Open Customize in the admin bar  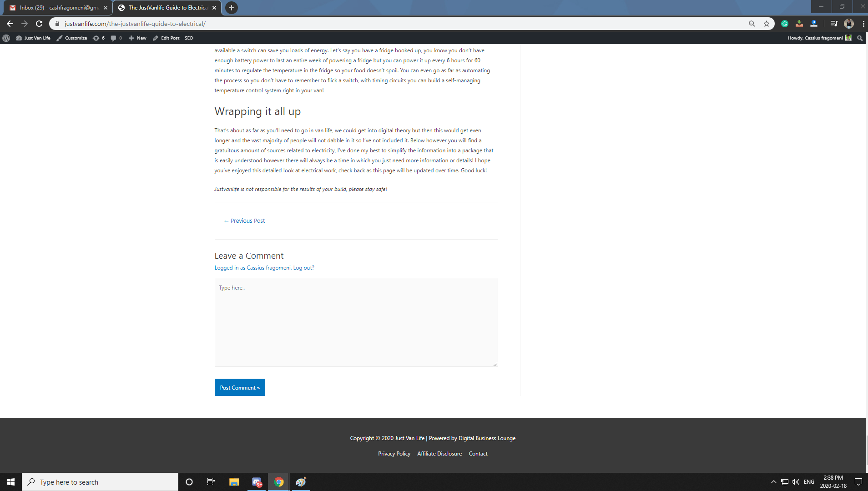(x=72, y=38)
